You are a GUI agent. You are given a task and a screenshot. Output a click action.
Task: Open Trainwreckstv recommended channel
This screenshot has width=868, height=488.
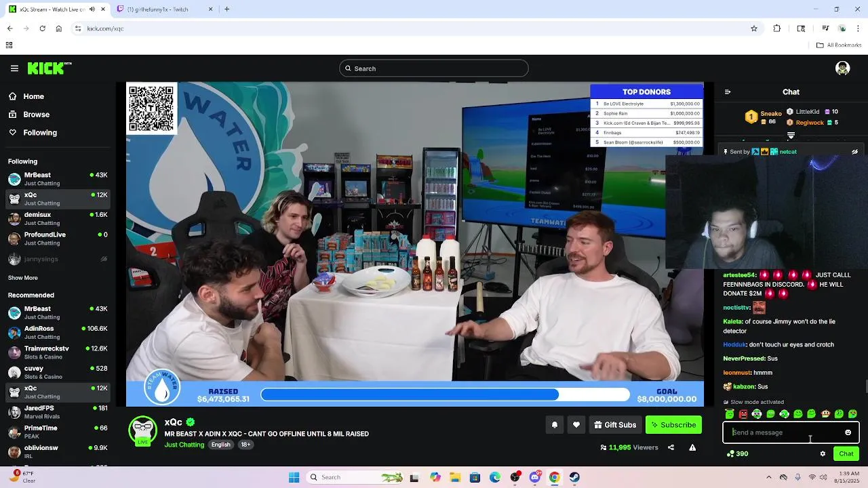[58, 352]
